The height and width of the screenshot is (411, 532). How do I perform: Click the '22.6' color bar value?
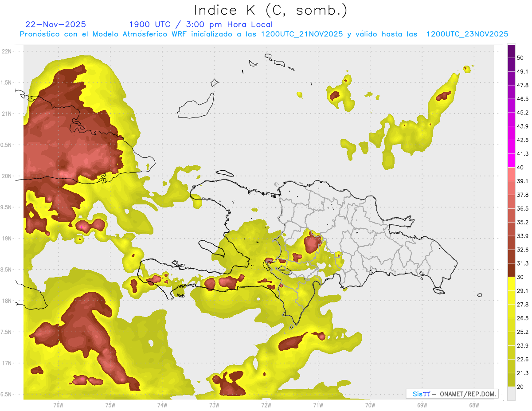pyautogui.click(x=523, y=360)
